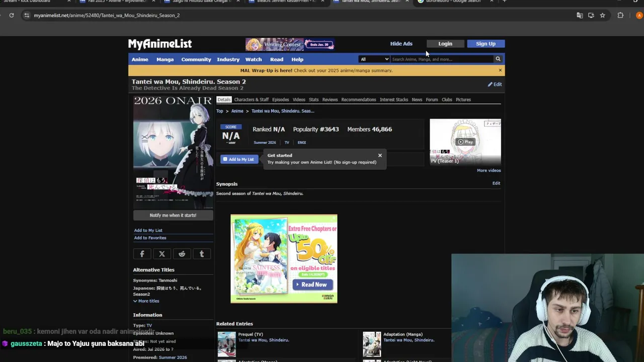This screenshot has width=644, height=362.
Task: Close the Bleach Sennen Kessen-hen tab
Action: (323, 2)
